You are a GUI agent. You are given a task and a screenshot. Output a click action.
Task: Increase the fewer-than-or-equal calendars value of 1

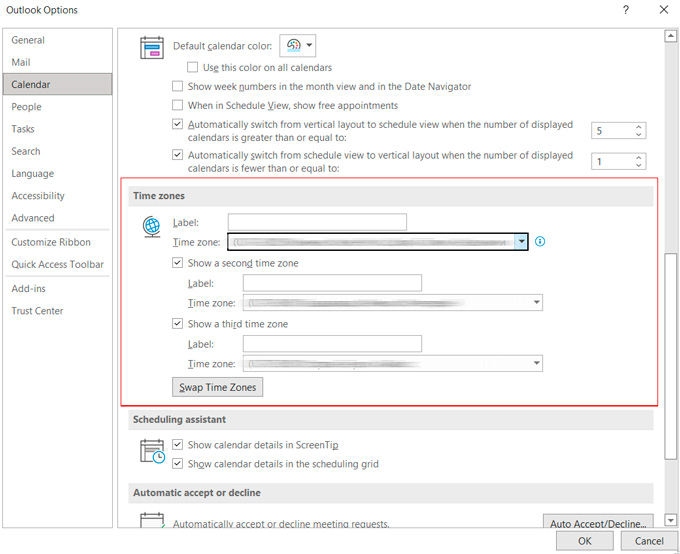point(638,158)
